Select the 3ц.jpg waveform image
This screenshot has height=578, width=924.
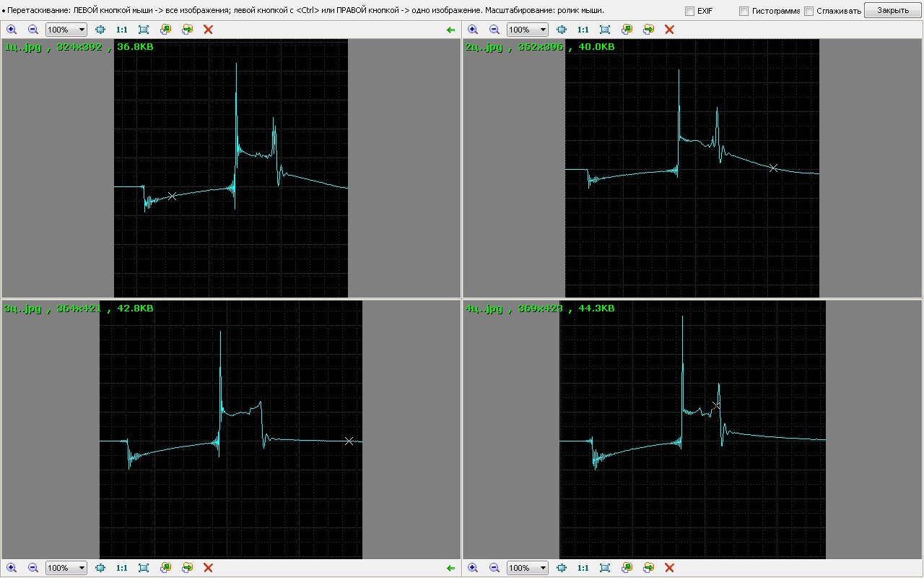pyautogui.click(x=231, y=429)
